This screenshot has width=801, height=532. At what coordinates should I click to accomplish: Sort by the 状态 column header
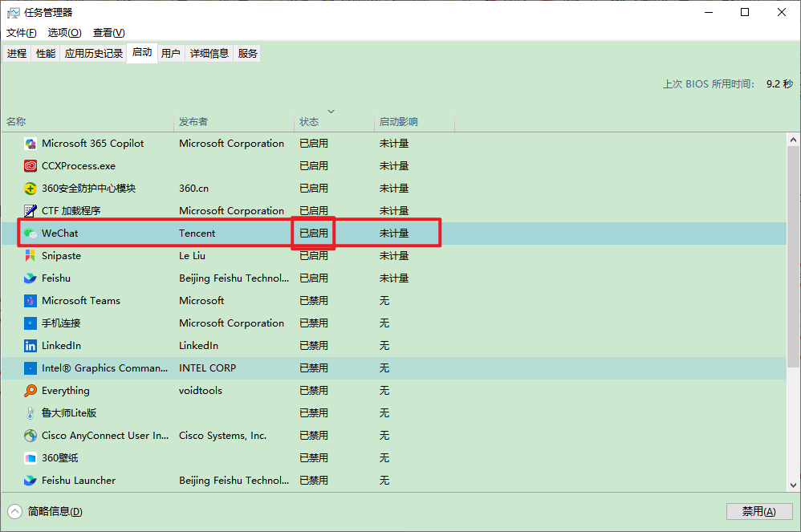pos(335,120)
